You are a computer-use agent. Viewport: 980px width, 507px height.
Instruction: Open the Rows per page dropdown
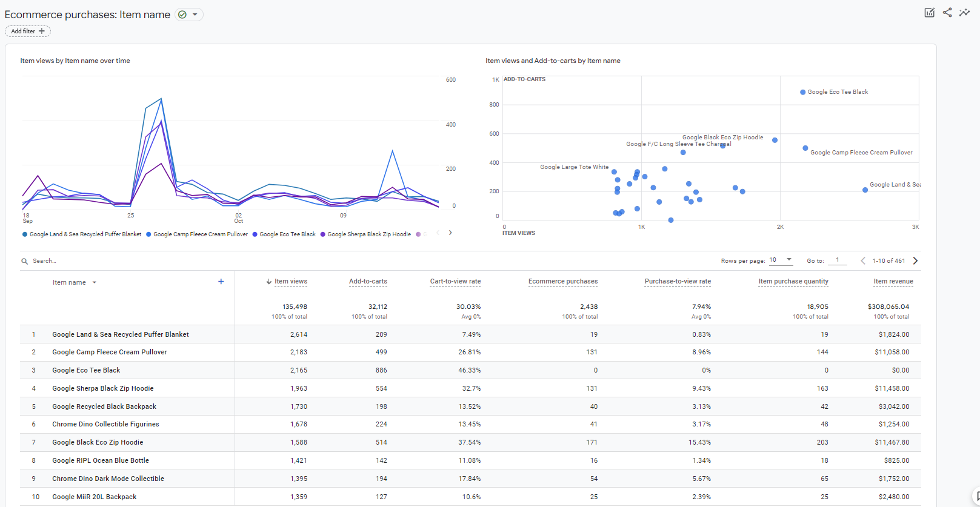coord(781,260)
